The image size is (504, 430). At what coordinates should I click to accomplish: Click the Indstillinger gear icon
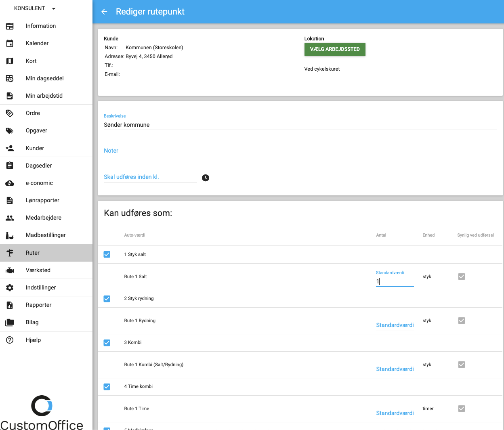(10, 287)
